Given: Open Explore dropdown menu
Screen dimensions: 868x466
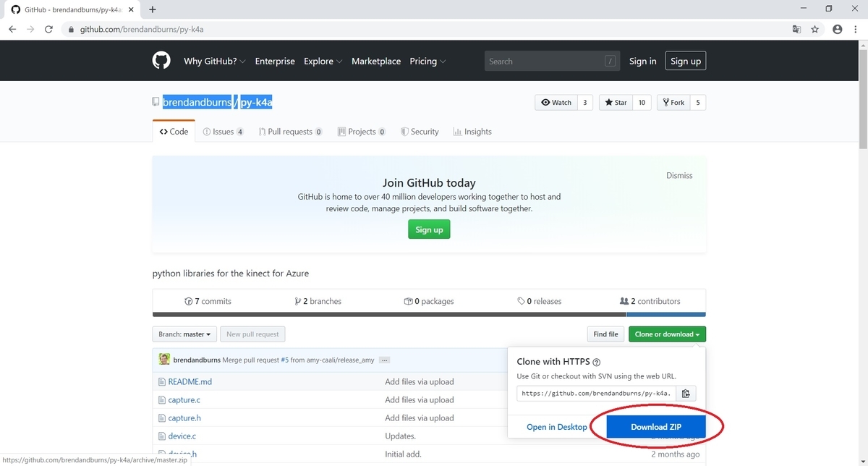Looking at the screenshot, I should (x=323, y=62).
